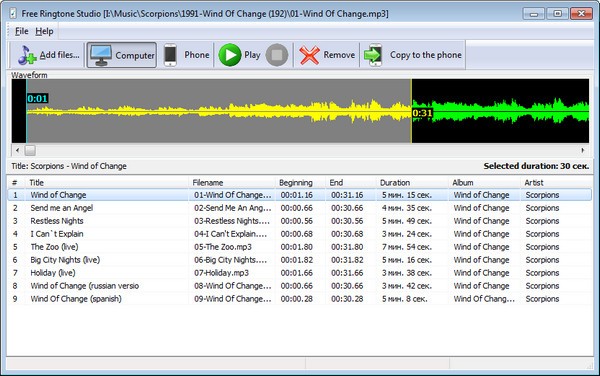Viewport: 600px width, 376px height.
Task: Click the 0:01 start marker on waveform
Action: pos(38,99)
